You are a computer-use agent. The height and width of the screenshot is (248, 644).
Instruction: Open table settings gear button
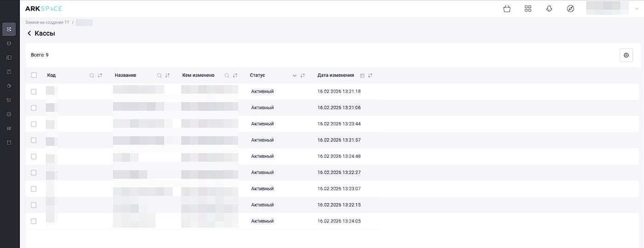coord(626,55)
